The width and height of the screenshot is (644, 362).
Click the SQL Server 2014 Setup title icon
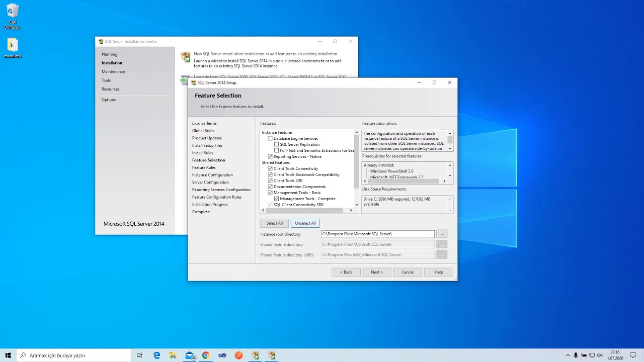194,82
